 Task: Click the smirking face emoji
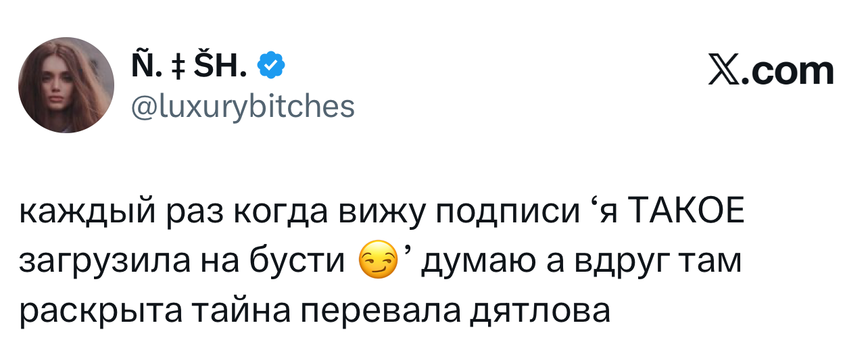tap(377, 260)
